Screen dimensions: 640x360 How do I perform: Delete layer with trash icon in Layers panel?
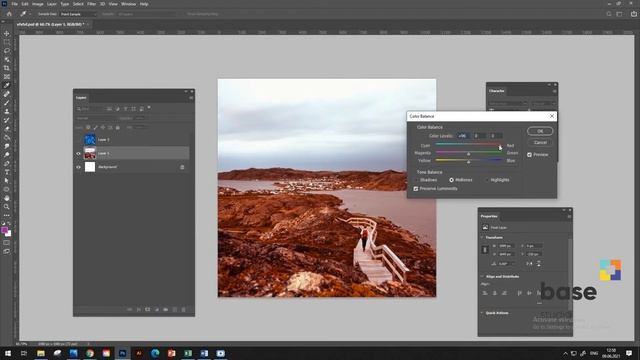pos(183,309)
